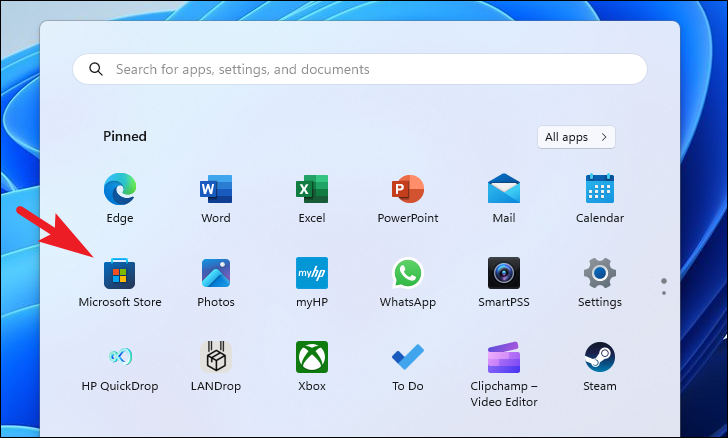Viewport: 728px width, 438px height.
Task: Open Steam from pinned apps
Action: click(600, 357)
